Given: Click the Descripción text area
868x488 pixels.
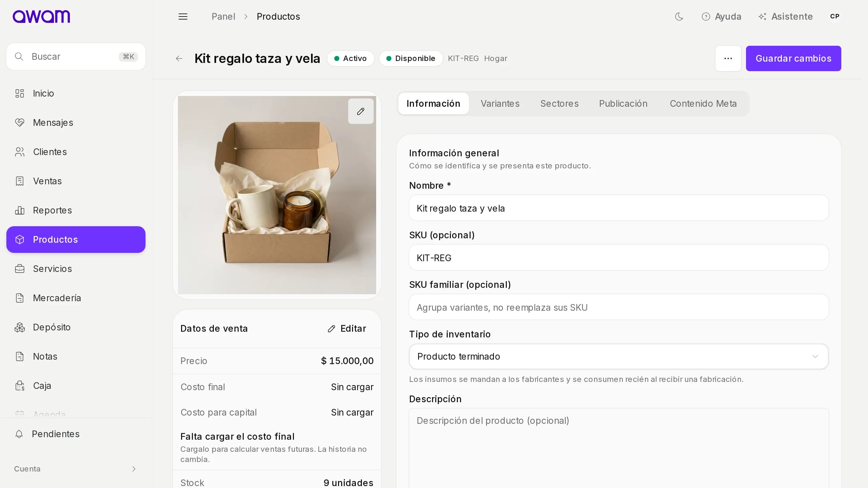Looking at the screenshot, I should pyautogui.click(x=619, y=448).
